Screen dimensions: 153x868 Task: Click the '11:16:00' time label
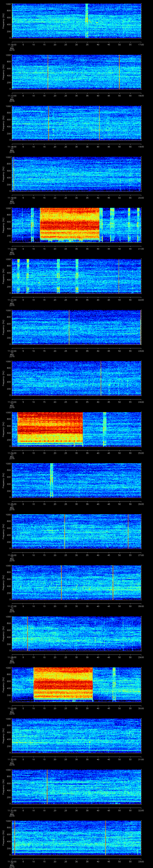coord(12,44)
